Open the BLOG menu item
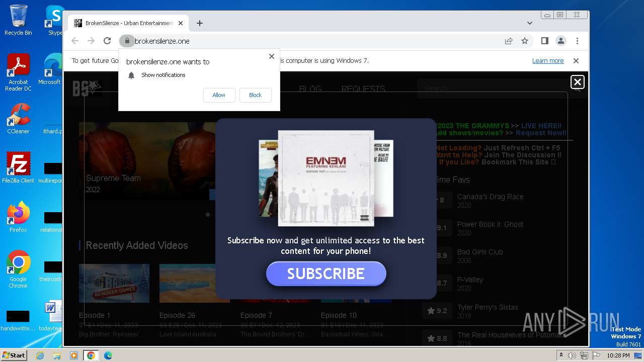Image resolution: width=644 pixels, height=362 pixels. pyautogui.click(x=310, y=89)
